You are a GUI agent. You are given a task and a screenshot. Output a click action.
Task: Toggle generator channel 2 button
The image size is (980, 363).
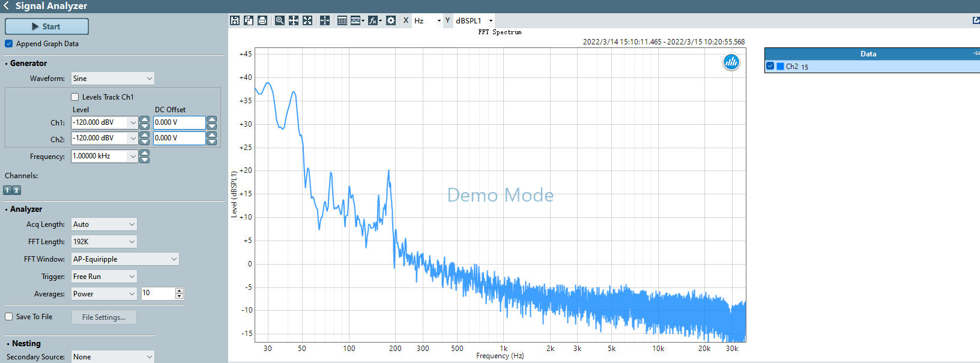click(17, 190)
